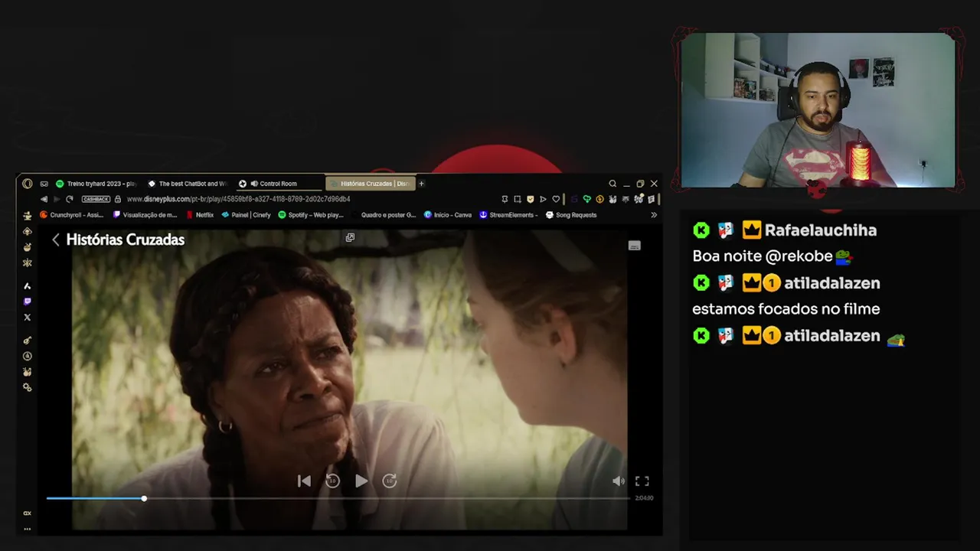Open Twitch in the Opera sidebar
This screenshot has height=551, width=980.
click(x=28, y=302)
